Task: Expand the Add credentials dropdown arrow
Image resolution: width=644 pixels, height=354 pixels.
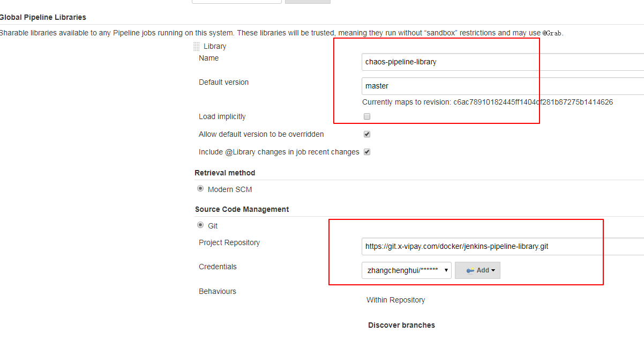Action: point(493,270)
